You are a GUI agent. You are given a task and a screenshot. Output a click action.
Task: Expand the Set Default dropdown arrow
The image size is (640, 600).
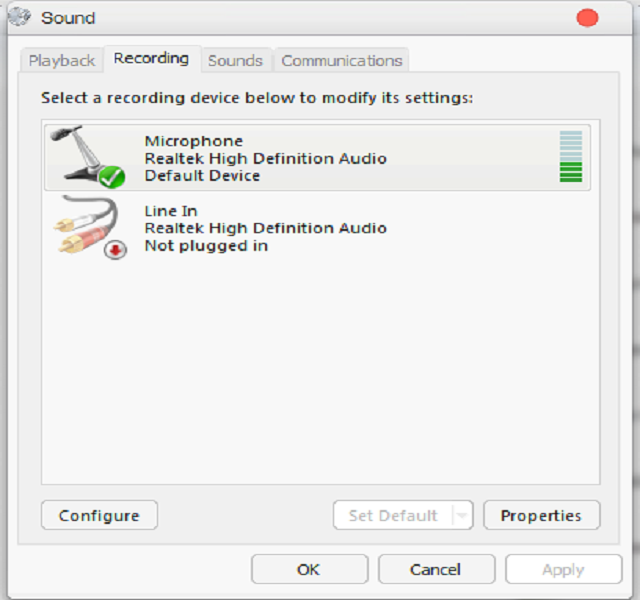click(x=461, y=516)
